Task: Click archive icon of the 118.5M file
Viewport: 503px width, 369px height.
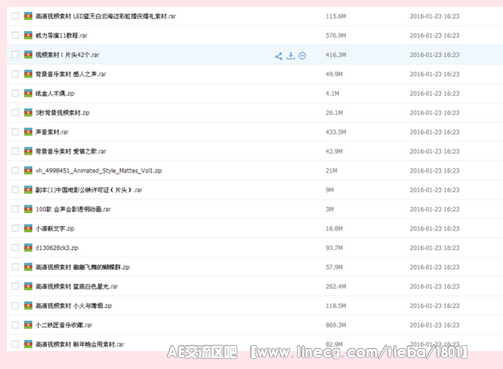Action: tap(28, 306)
